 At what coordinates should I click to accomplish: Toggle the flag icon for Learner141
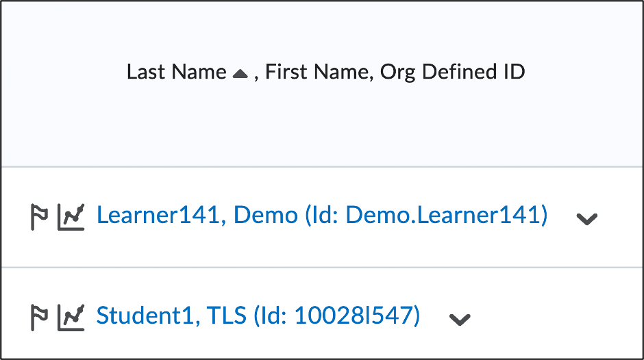pos(38,216)
